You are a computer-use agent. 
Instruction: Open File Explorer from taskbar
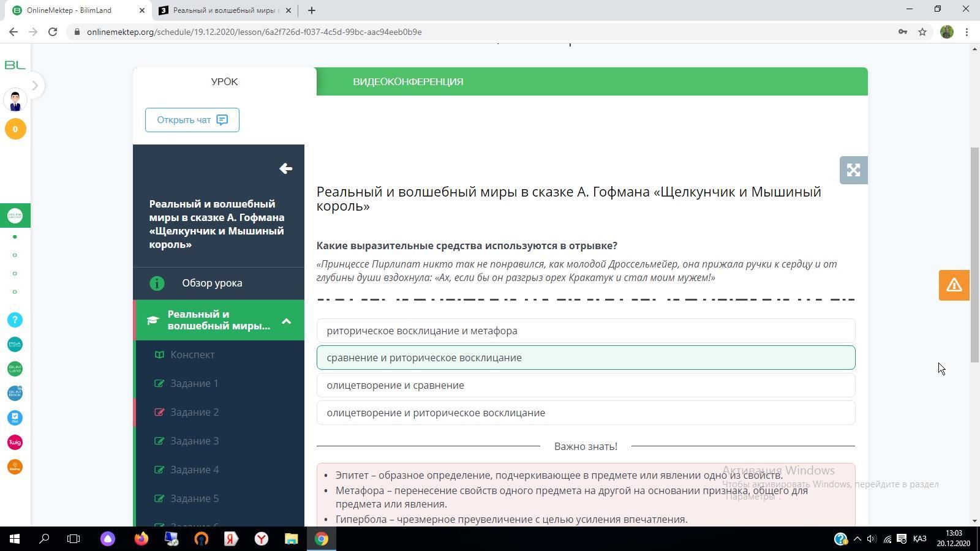point(291,539)
